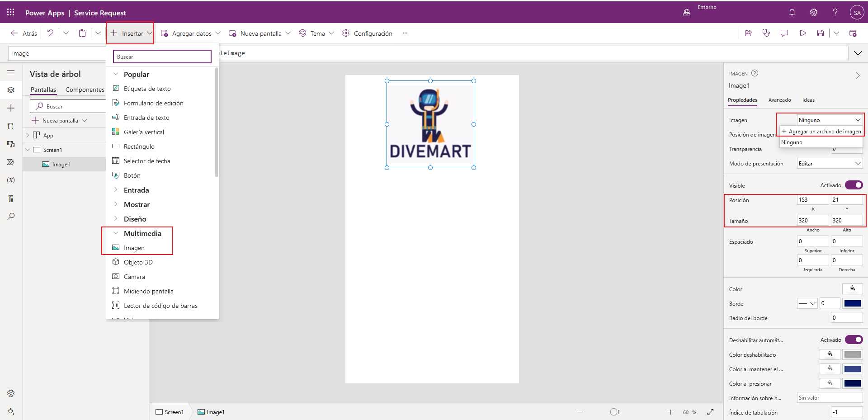Open Imagen property Ninguno dropdown
The image size is (868, 420).
click(830, 120)
